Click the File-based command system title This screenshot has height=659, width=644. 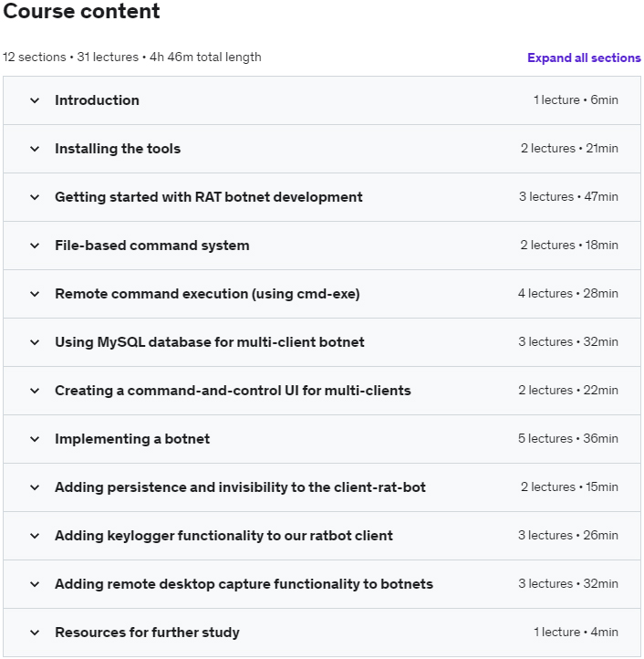click(x=151, y=246)
